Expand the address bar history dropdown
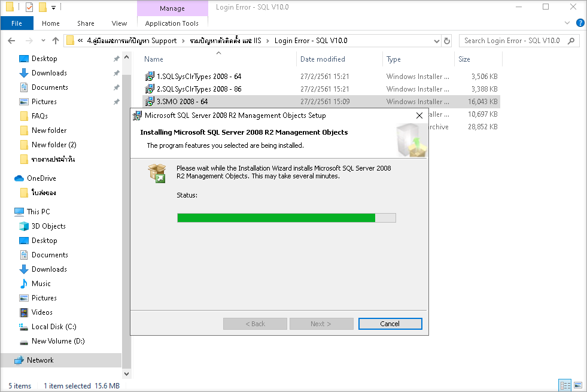 [436, 41]
